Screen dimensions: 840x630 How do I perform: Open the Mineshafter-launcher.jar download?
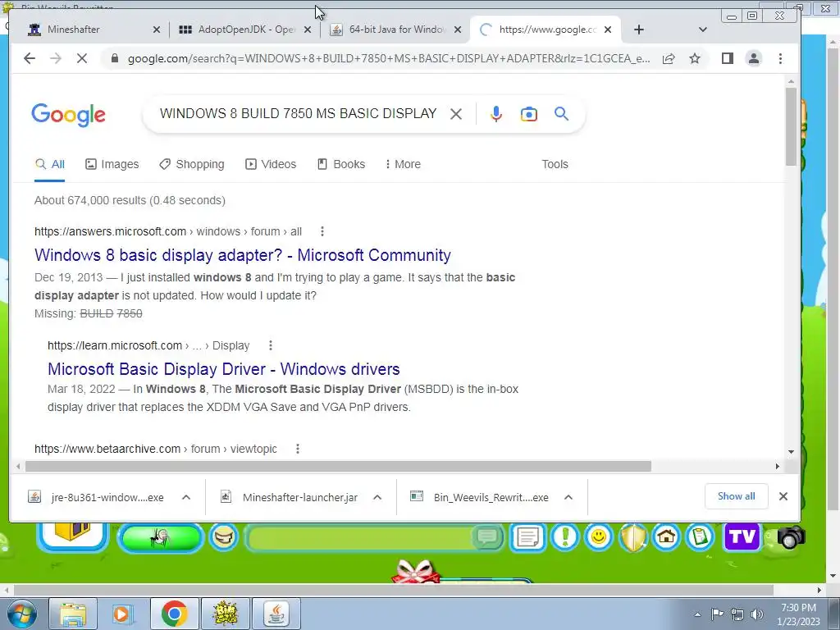click(x=290, y=497)
